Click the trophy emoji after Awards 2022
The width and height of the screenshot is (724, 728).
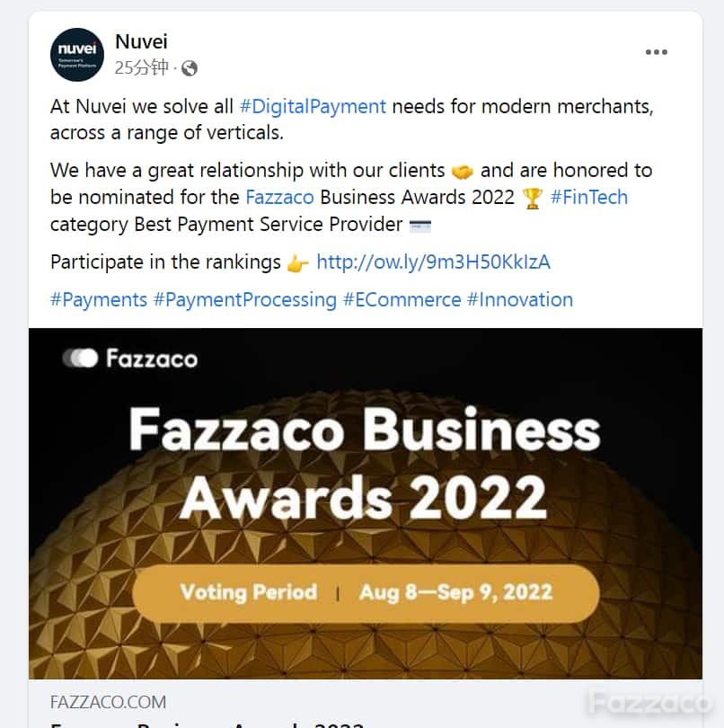[x=533, y=199]
